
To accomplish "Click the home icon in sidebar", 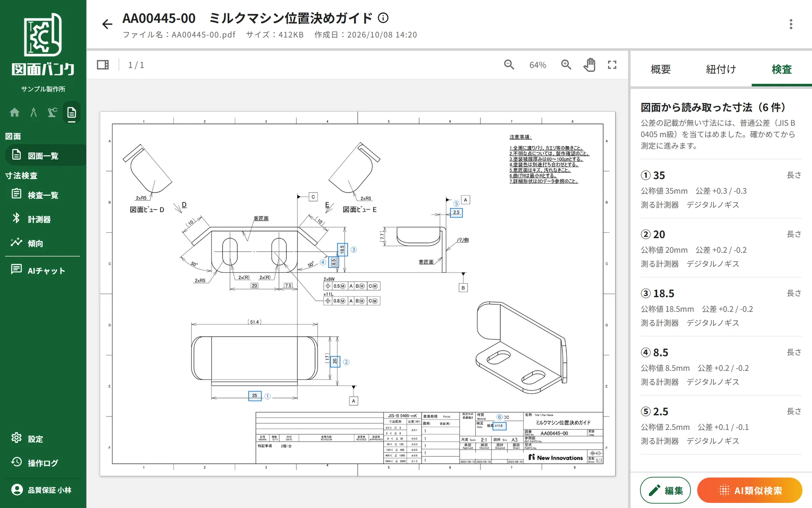I will pos(14,112).
